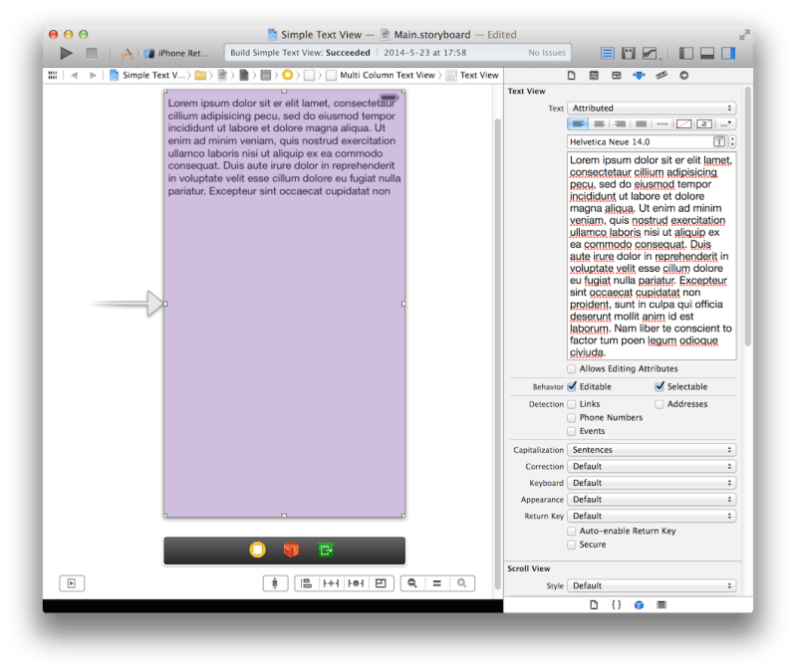Open the font picker T button
Screen dimensions: 796x672
pos(719,142)
